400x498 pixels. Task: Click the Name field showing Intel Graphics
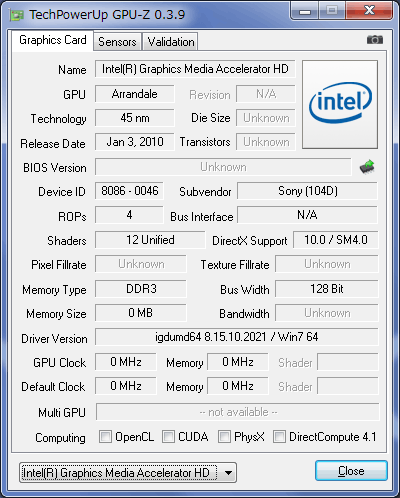pos(195,69)
